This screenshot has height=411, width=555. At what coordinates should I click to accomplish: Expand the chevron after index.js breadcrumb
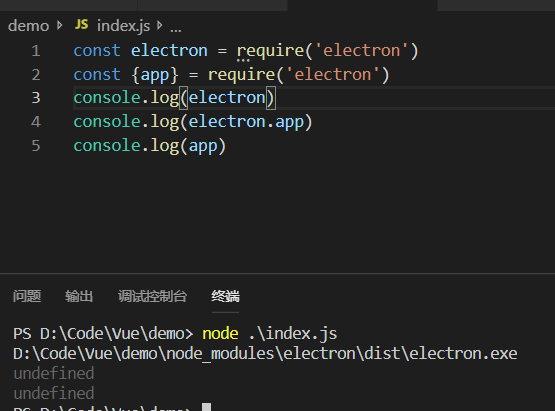point(160,25)
